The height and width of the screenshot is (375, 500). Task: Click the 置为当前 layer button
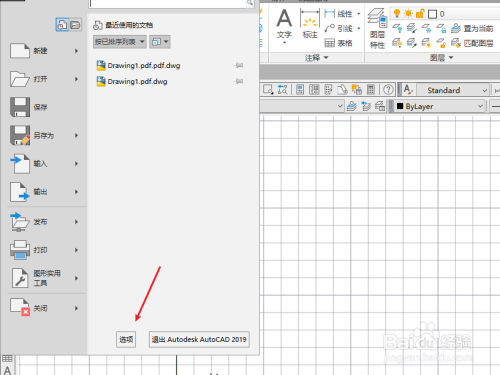(x=472, y=29)
